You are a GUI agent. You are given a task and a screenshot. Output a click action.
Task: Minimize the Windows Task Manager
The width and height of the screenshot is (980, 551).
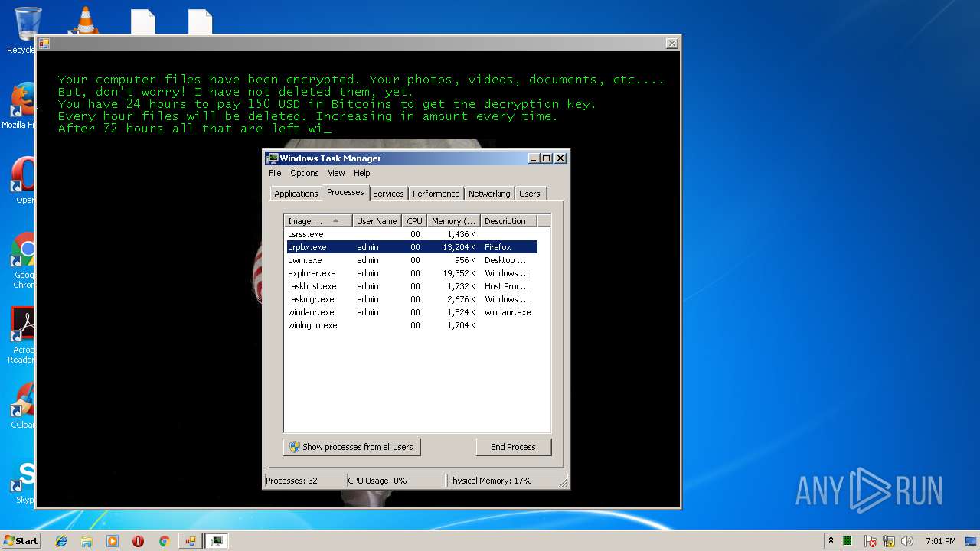(534, 158)
